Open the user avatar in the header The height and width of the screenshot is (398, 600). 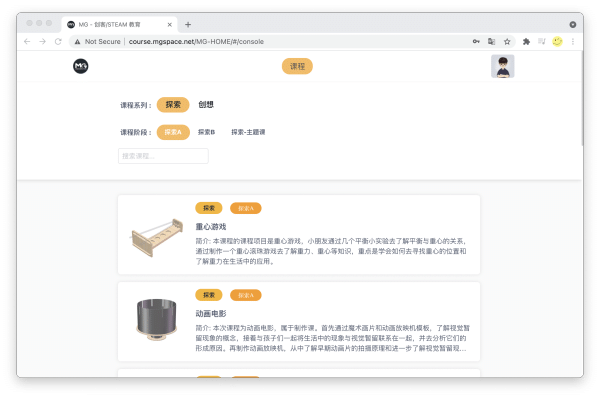click(502, 66)
